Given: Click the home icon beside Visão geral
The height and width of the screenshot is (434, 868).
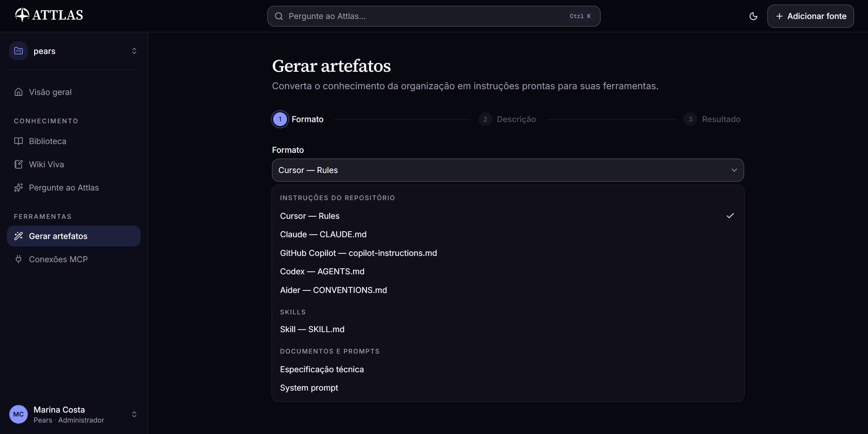Looking at the screenshot, I should pyautogui.click(x=18, y=92).
